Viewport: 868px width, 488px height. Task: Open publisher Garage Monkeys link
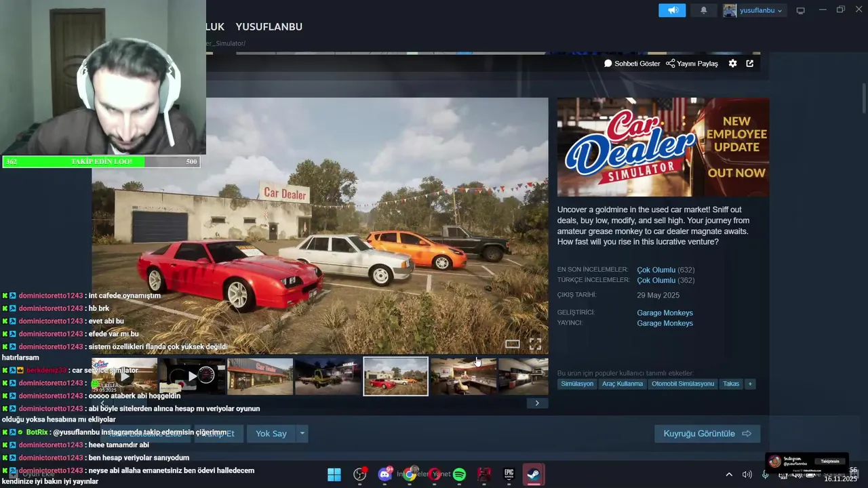pos(665,323)
